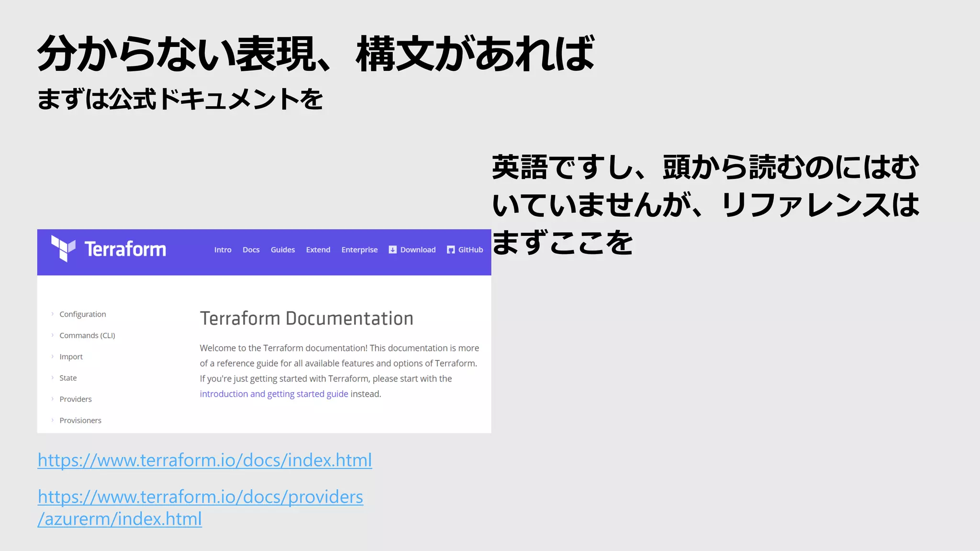Expand the Commands (CLI) chevron

coord(53,335)
